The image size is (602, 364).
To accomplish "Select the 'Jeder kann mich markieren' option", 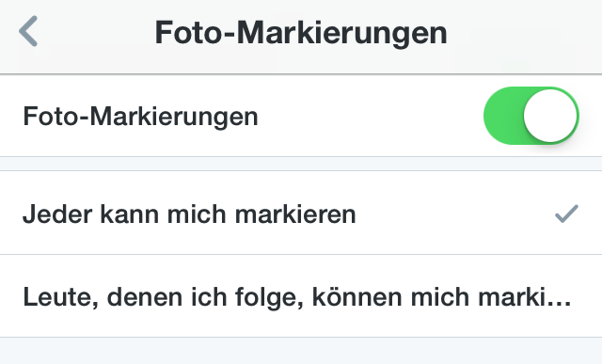I will [x=301, y=213].
